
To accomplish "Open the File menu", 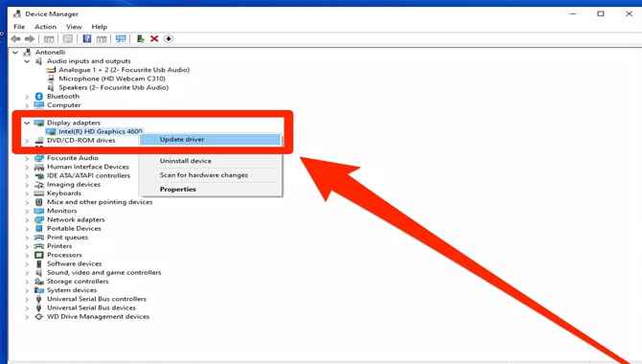I will (x=19, y=27).
